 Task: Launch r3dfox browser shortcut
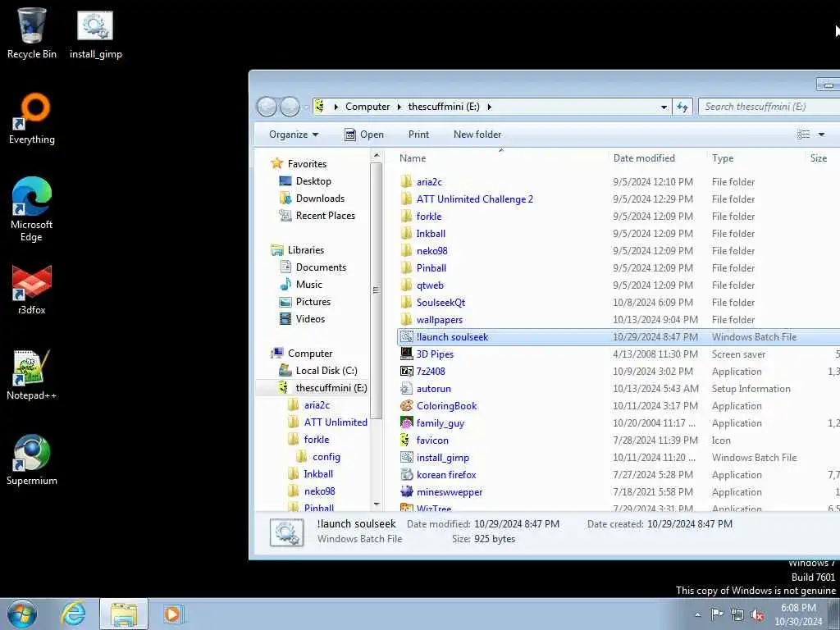[32, 290]
